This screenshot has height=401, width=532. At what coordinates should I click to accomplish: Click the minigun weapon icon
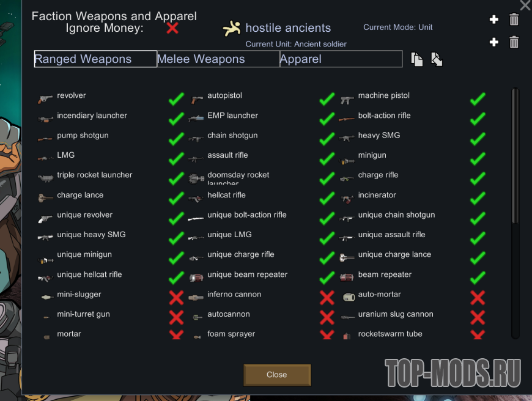pos(347,159)
